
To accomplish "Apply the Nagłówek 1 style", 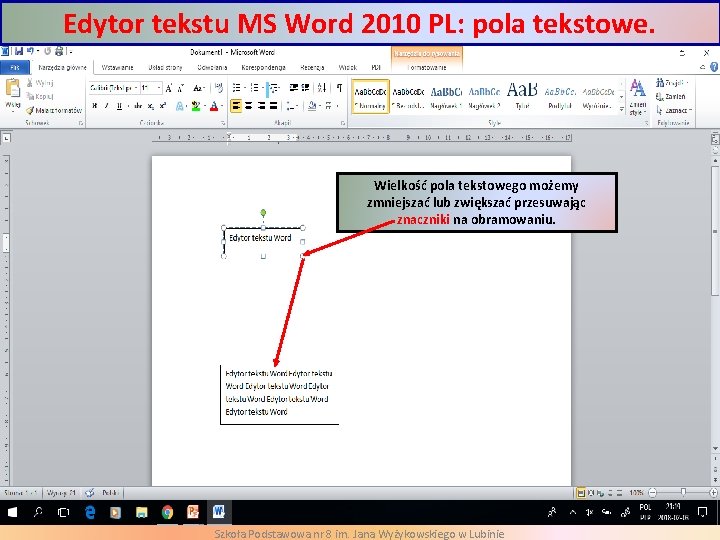I will [446, 96].
